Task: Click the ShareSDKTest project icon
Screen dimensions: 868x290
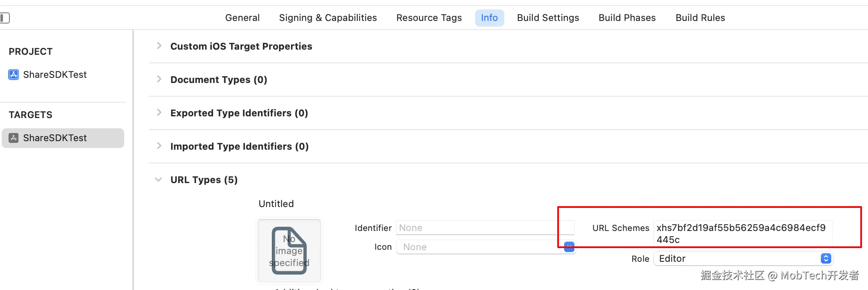Action: click(x=14, y=75)
